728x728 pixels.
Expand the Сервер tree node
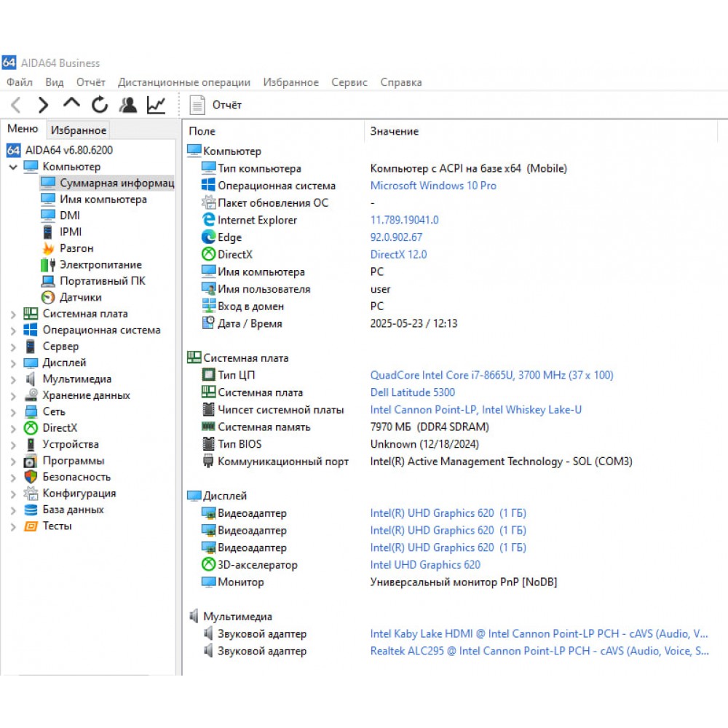[13, 347]
